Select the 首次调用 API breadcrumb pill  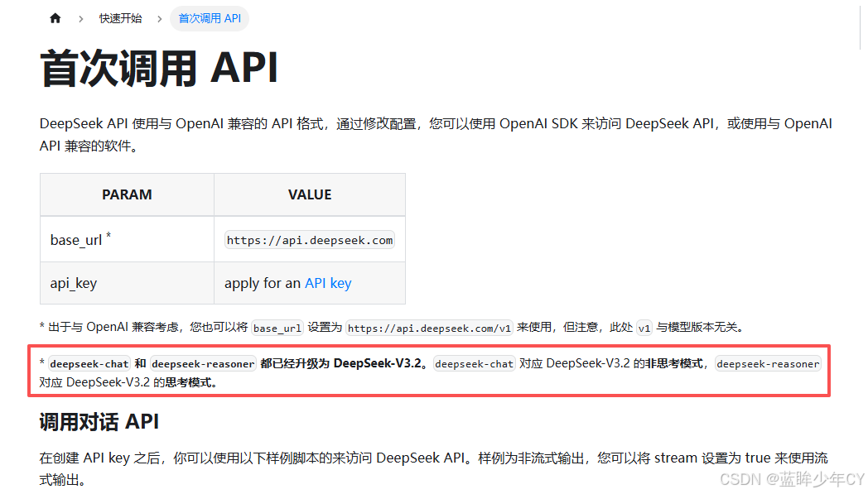tap(210, 18)
